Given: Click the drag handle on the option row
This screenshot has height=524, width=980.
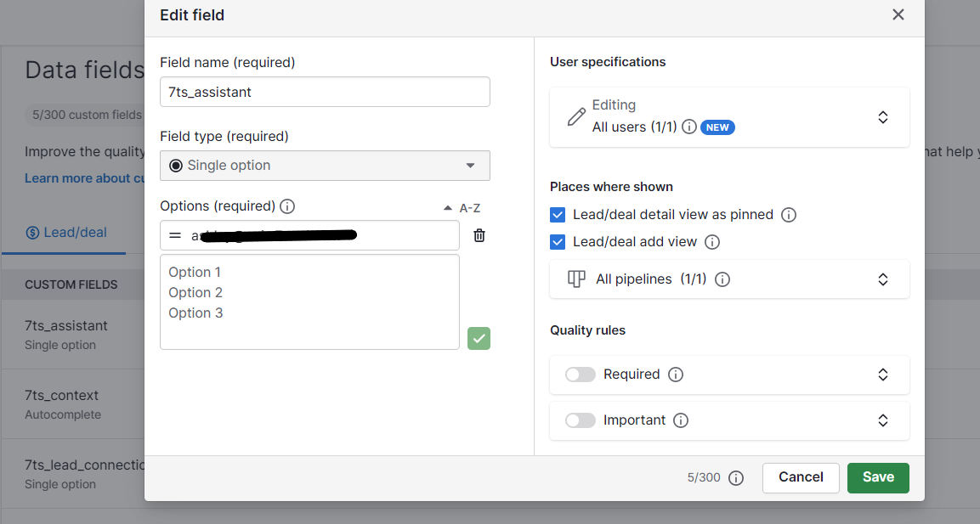Looking at the screenshot, I should pyautogui.click(x=175, y=236).
